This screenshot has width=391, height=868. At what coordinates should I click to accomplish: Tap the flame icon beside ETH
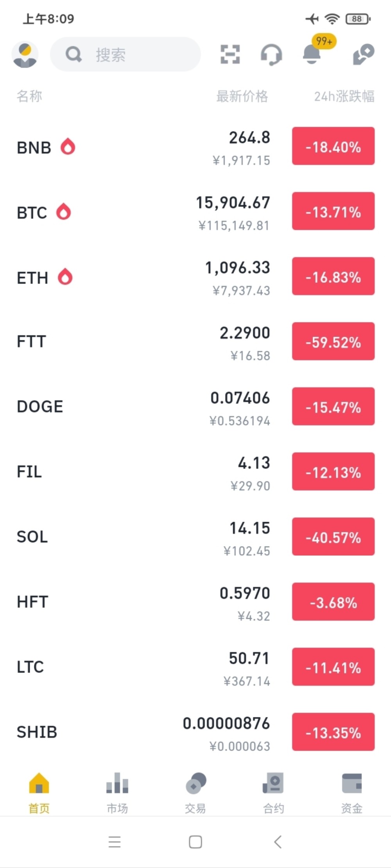pos(65,277)
